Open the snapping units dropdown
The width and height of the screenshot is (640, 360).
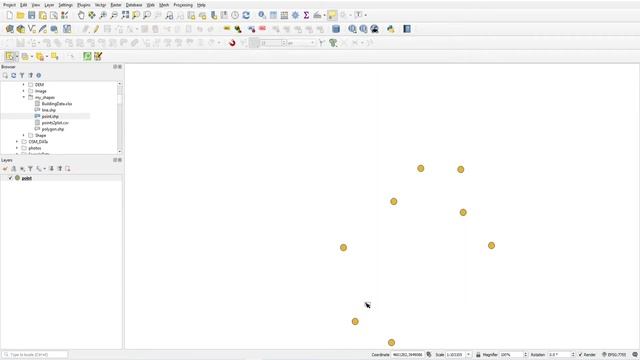pyautogui.click(x=301, y=43)
